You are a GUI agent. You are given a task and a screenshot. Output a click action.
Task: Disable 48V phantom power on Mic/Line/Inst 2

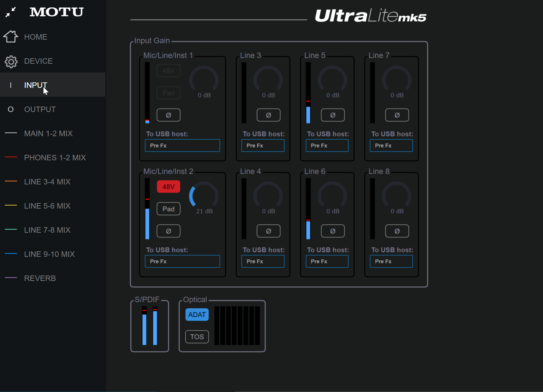(x=168, y=187)
